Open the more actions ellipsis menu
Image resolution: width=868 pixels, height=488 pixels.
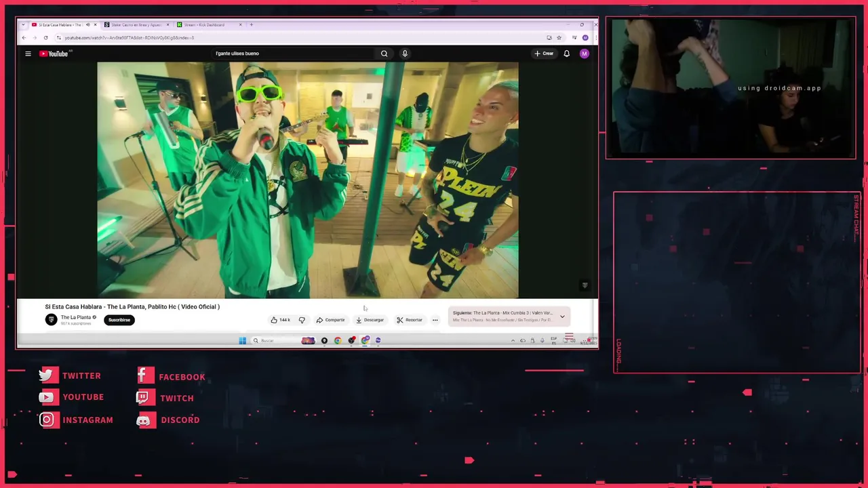pos(435,320)
